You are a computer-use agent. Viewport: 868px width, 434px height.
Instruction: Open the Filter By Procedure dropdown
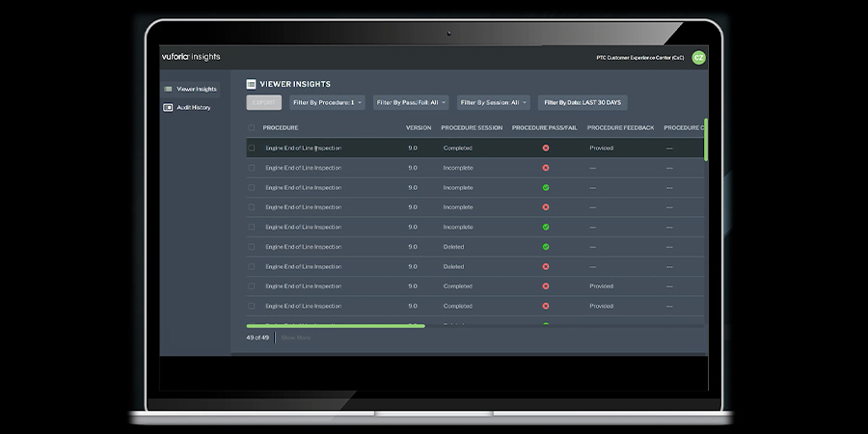coord(327,102)
